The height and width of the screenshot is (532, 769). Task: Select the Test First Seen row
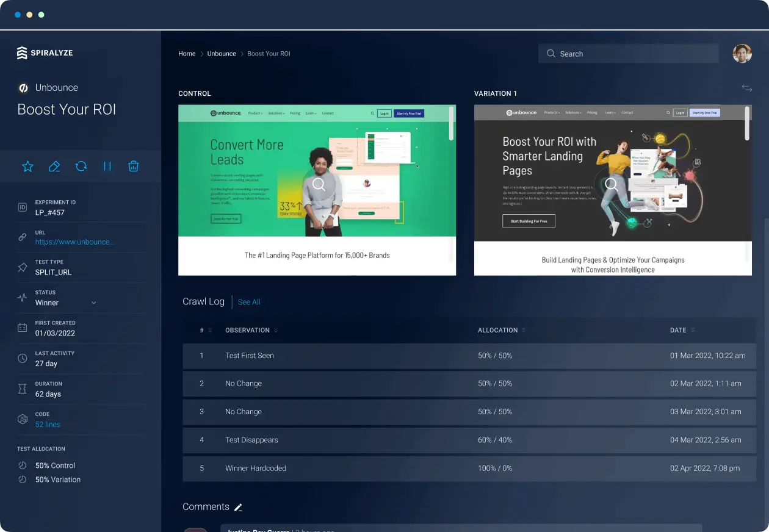pyautogui.click(x=469, y=356)
